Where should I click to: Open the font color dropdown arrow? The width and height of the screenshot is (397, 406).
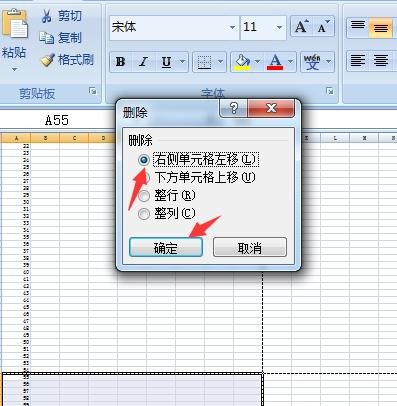(x=290, y=61)
